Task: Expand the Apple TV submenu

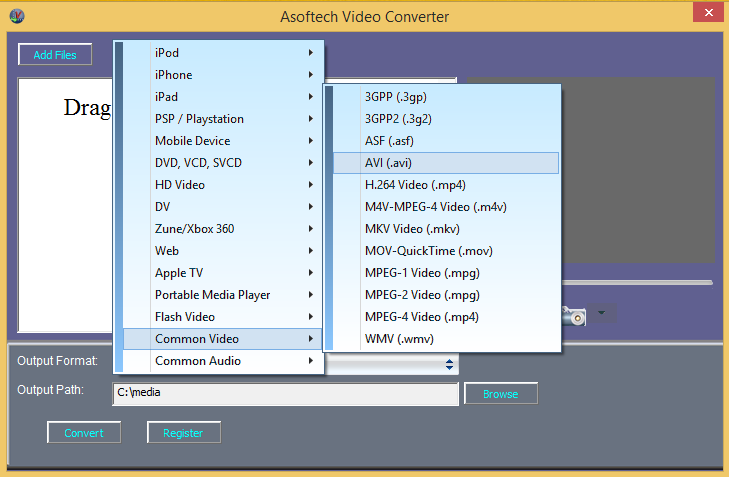Action: tap(223, 273)
